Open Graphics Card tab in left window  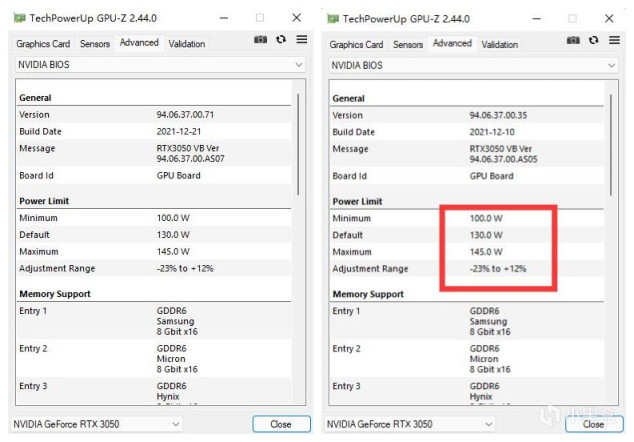(x=43, y=44)
